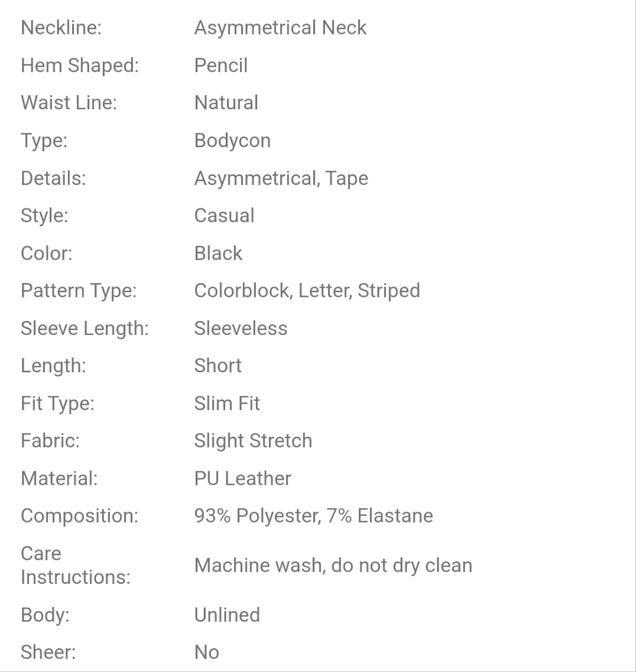Click the PU Leather material value

pos(242,478)
